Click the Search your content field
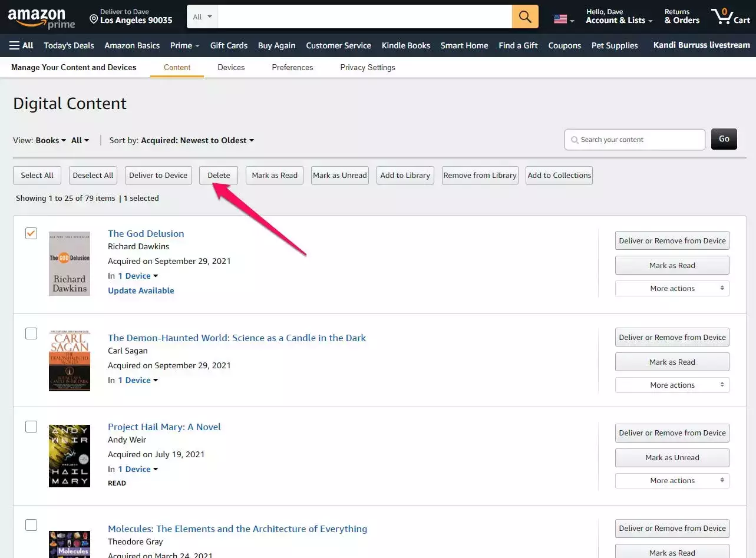 click(x=635, y=140)
